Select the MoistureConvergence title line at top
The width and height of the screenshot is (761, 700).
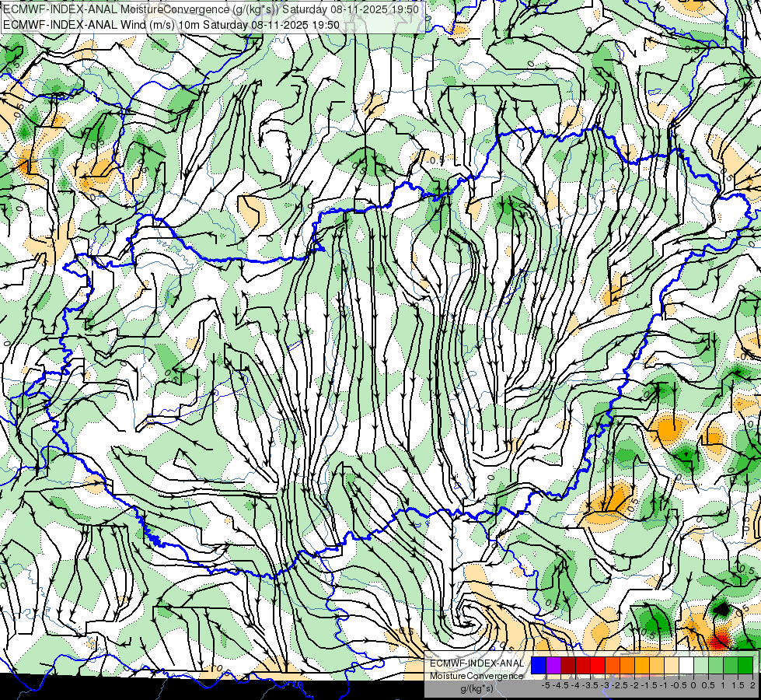(211, 9)
